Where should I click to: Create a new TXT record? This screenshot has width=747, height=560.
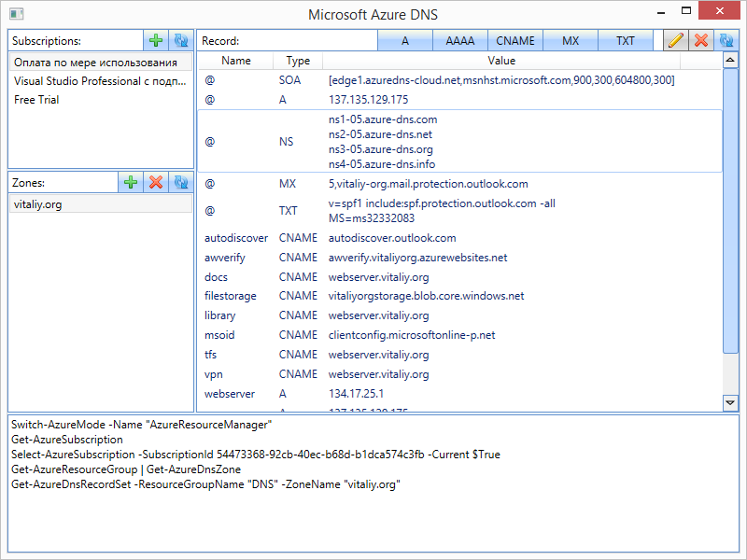626,41
